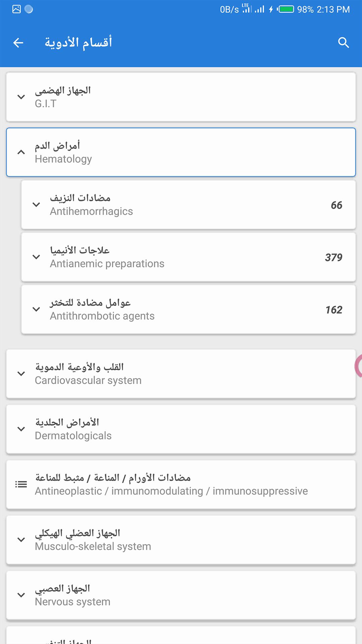The width and height of the screenshot is (362, 644).
Task: Tap the back arrow in header
Action: pyautogui.click(x=18, y=43)
